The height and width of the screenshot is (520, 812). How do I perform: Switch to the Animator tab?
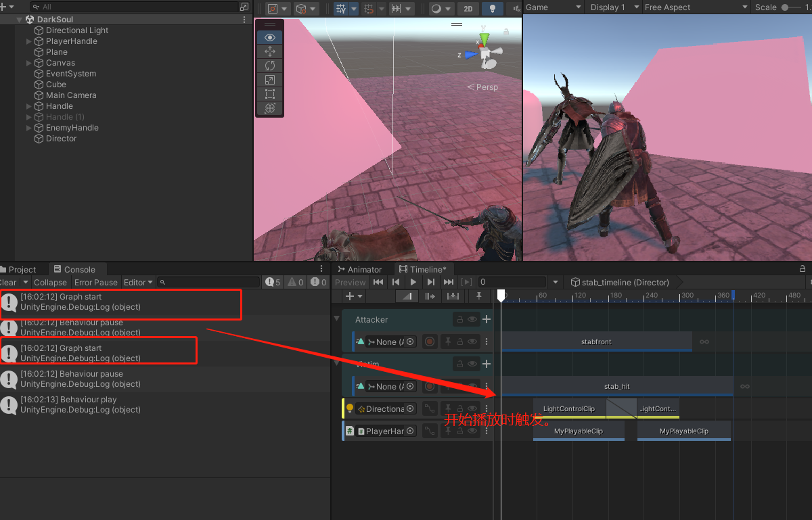coord(359,269)
